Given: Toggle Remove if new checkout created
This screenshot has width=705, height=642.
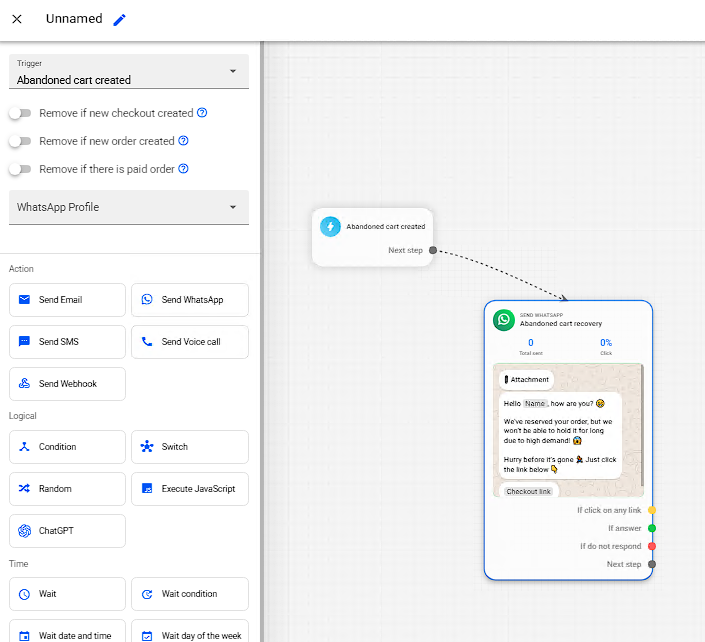Looking at the screenshot, I should [x=19, y=113].
